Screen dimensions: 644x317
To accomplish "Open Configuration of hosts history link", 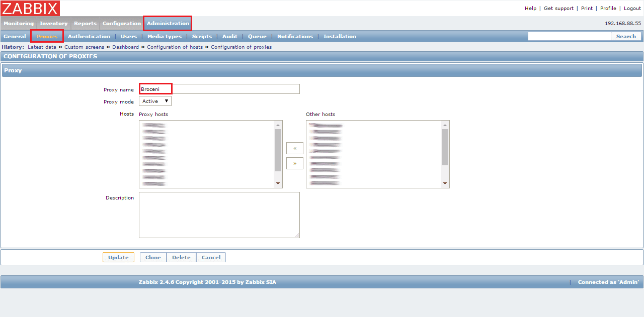I will [x=175, y=47].
